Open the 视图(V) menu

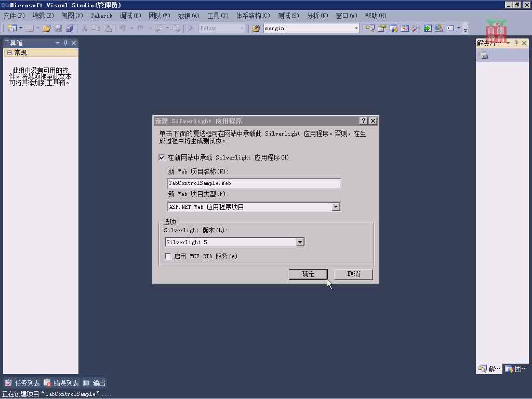pos(72,16)
